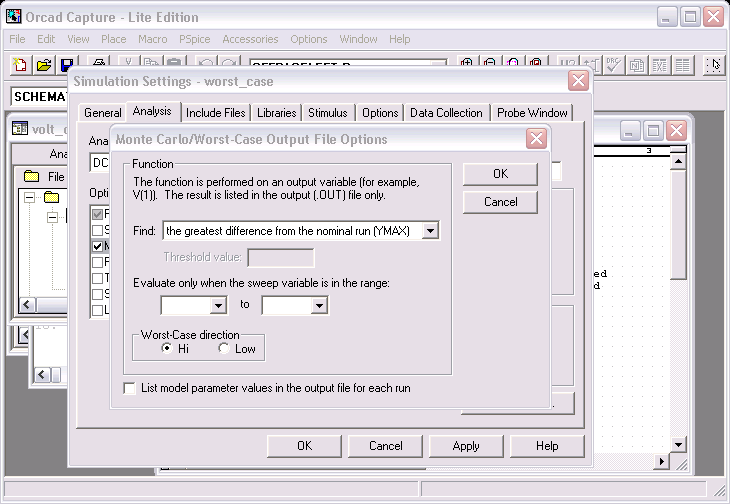
Task: Click OK in Simulation Settings window
Action: pos(304,446)
